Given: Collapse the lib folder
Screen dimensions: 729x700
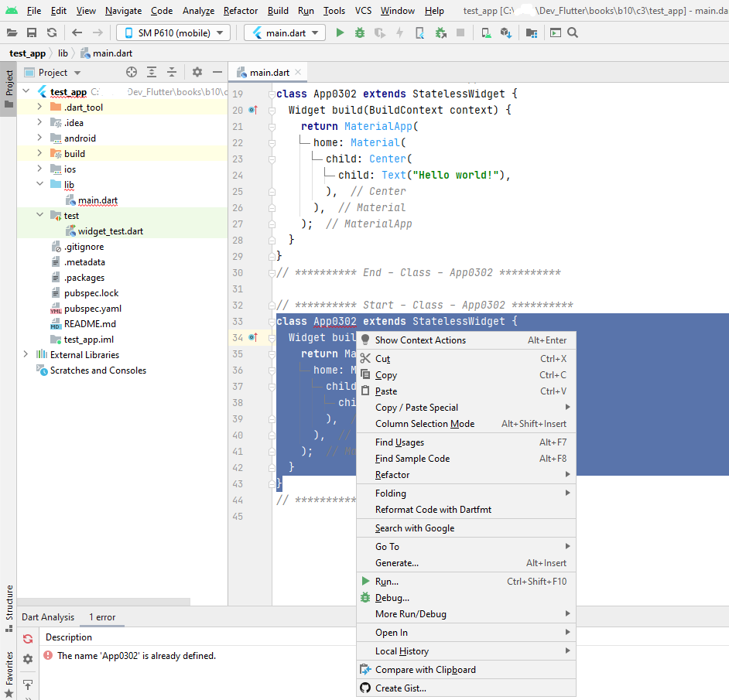Looking at the screenshot, I should pyautogui.click(x=39, y=184).
